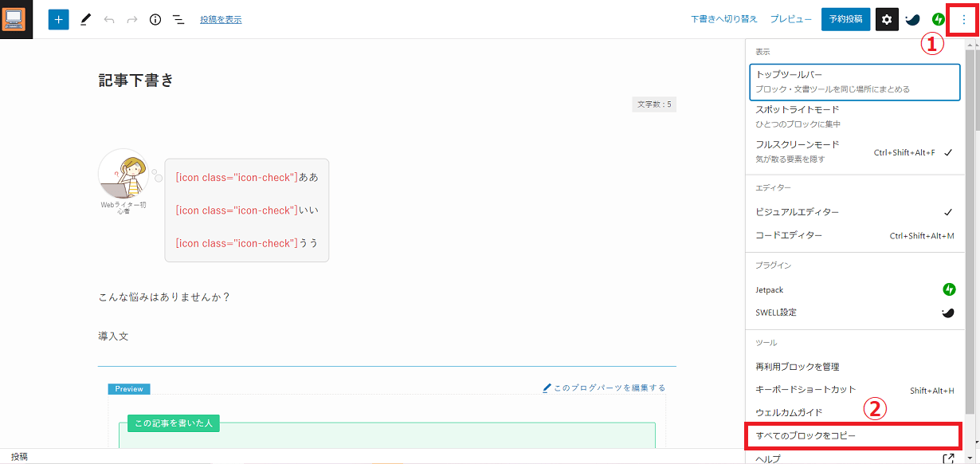980x464 pixels.
Task: Click the redo arrow icon
Action: pyautogui.click(x=131, y=18)
